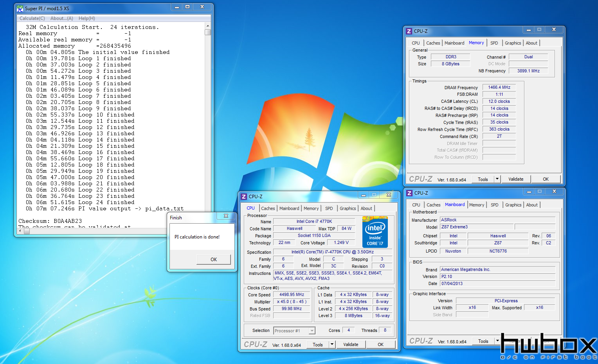Close the Finish dialog with its X
The height and width of the screenshot is (364, 598).
tap(226, 216)
